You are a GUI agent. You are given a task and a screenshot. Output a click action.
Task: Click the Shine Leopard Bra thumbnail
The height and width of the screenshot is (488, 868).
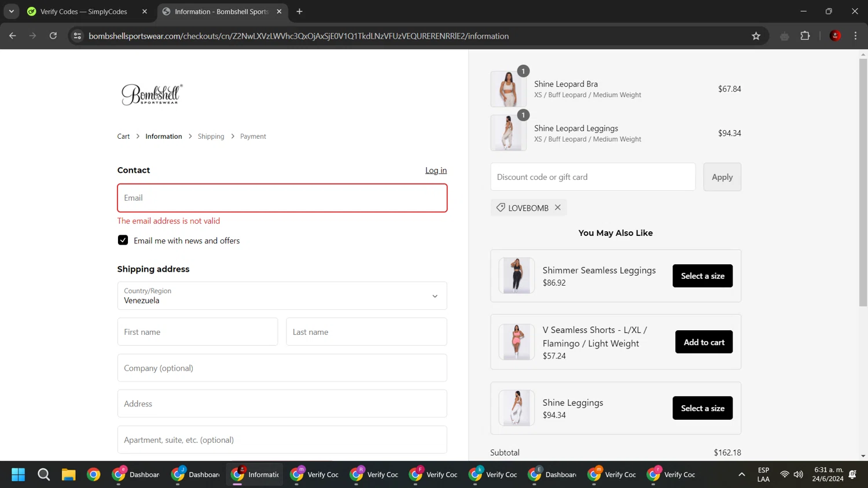pos(508,89)
